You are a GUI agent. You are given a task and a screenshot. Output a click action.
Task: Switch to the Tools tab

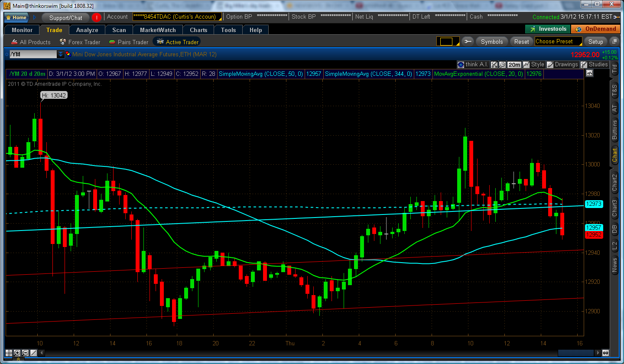pos(228,30)
